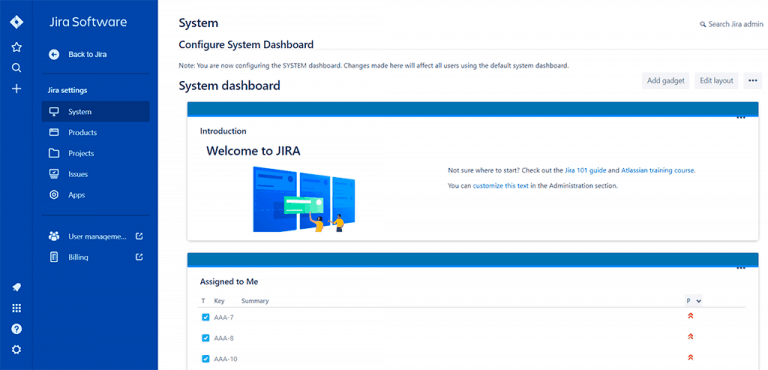
Task: Click the Apps circular icon
Action: coord(54,195)
